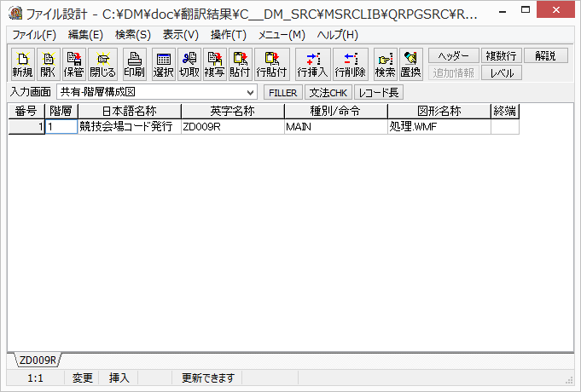This screenshot has height=392, width=581.
Task: Click the 英字名称 column header
Action: pyautogui.click(x=232, y=111)
